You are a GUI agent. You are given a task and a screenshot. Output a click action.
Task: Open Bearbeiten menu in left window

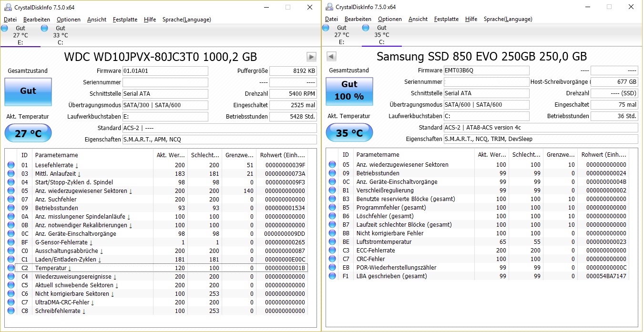click(37, 20)
